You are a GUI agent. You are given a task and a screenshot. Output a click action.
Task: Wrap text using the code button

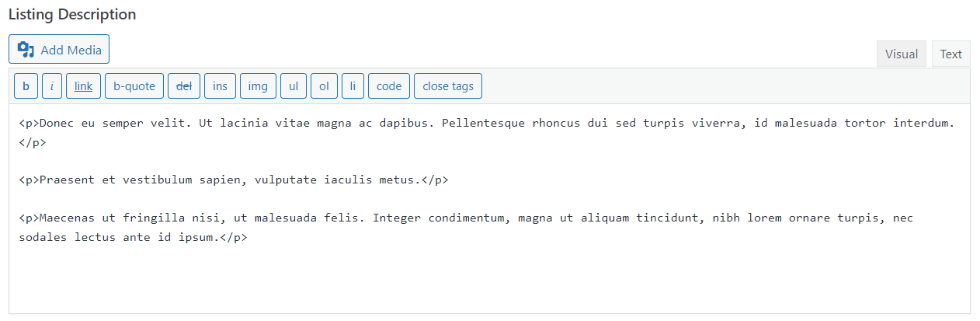pos(389,86)
